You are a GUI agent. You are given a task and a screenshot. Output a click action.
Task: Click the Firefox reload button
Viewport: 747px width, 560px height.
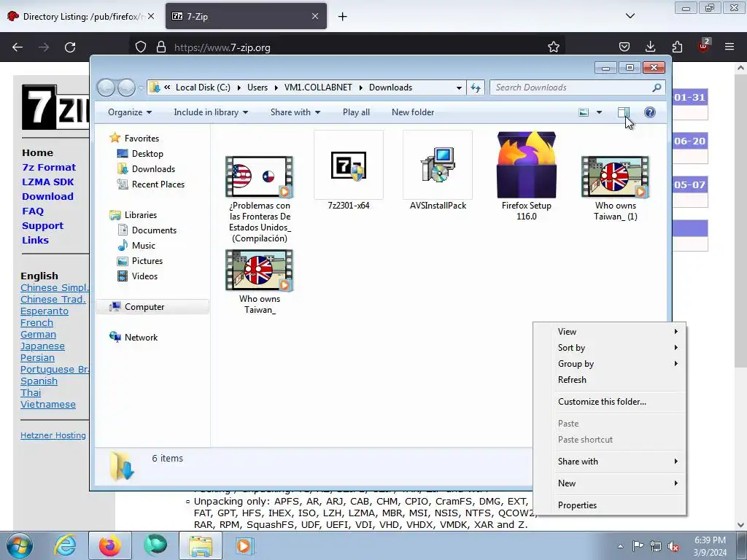coord(70,47)
